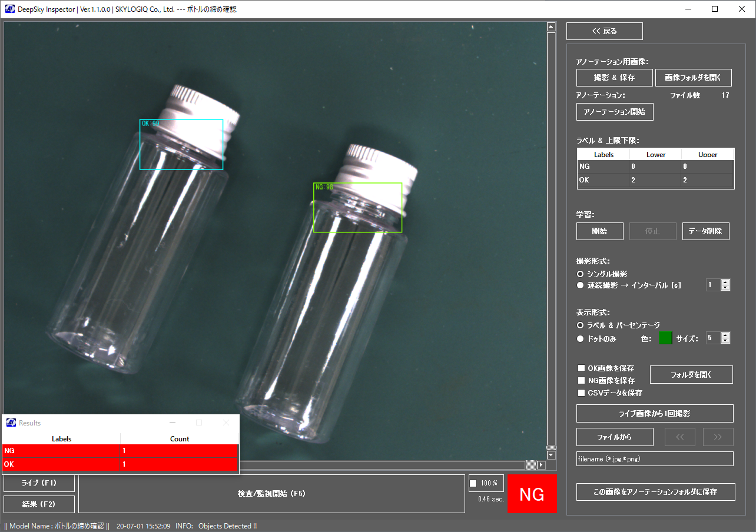Image resolution: width=756 pixels, height=532 pixels.
Task: Delete data with データ削除 button
Action: tap(706, 231)
